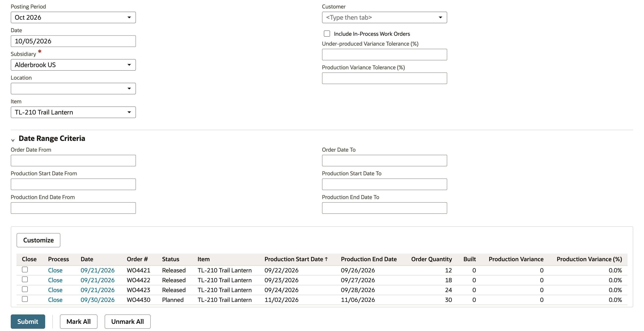Click the Close link for WO4422
Viewport: 644px width, 331px height.
55,280
